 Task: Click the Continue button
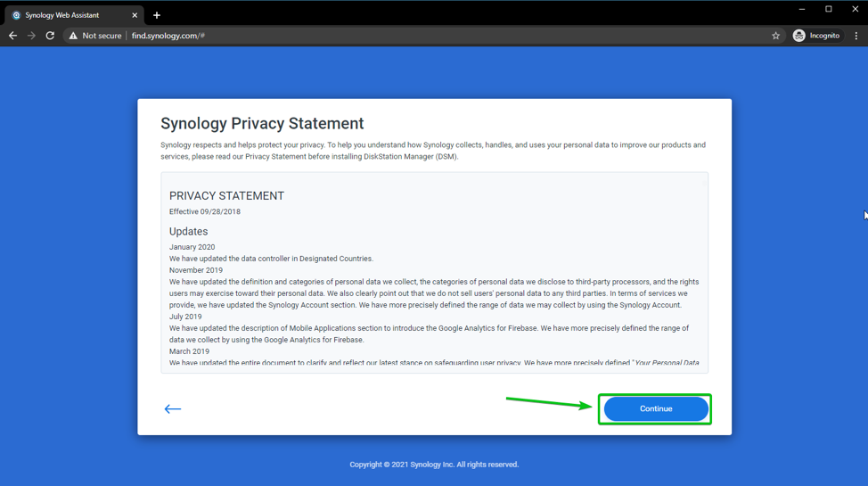656,408
